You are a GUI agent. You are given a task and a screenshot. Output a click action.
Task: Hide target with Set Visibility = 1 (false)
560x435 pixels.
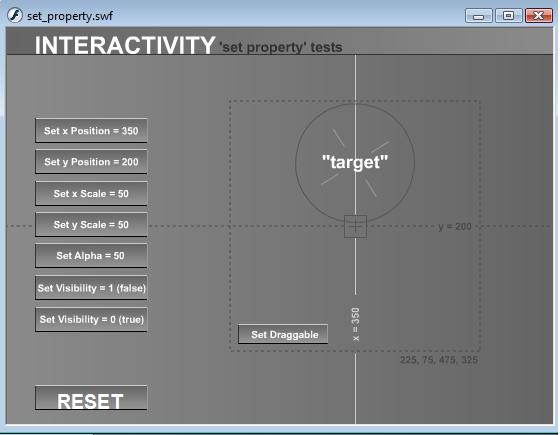click(x=91, y=288)
